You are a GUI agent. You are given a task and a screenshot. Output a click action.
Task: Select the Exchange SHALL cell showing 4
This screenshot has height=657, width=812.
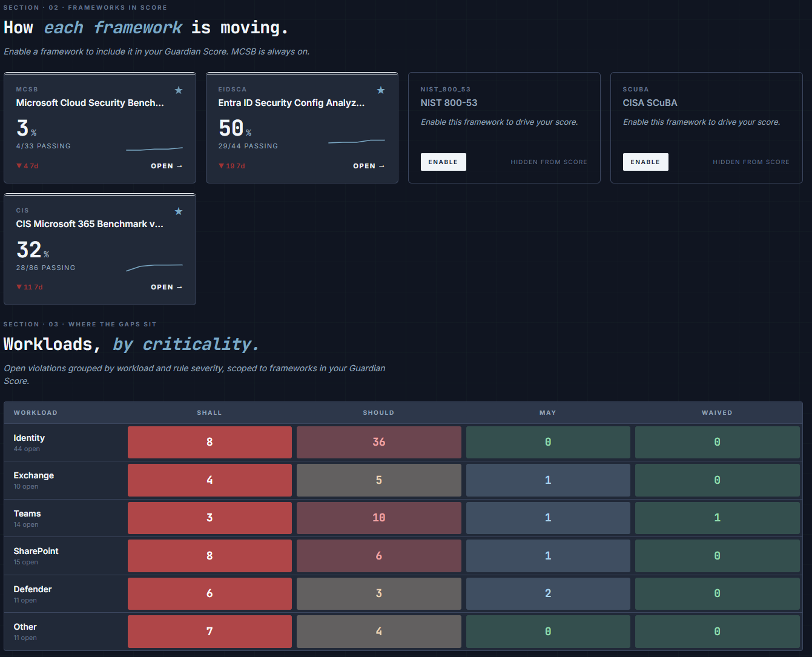(x=210, y=480)
